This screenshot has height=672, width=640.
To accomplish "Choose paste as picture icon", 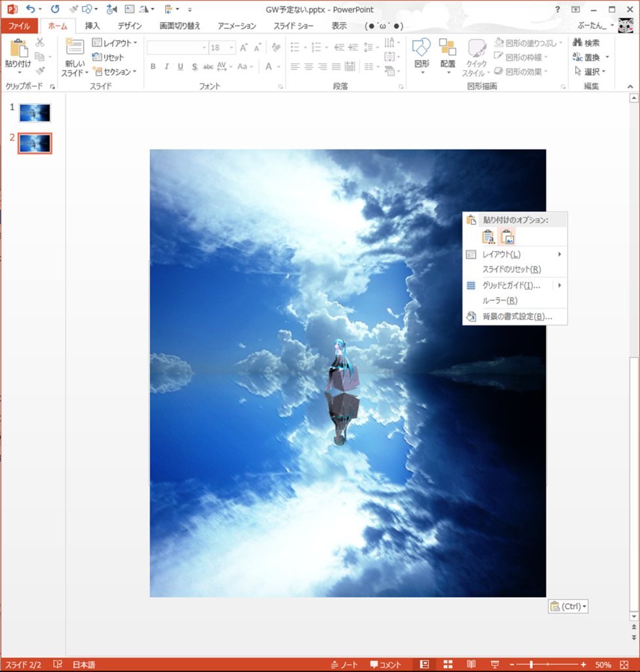I will [x=507, y=236].
